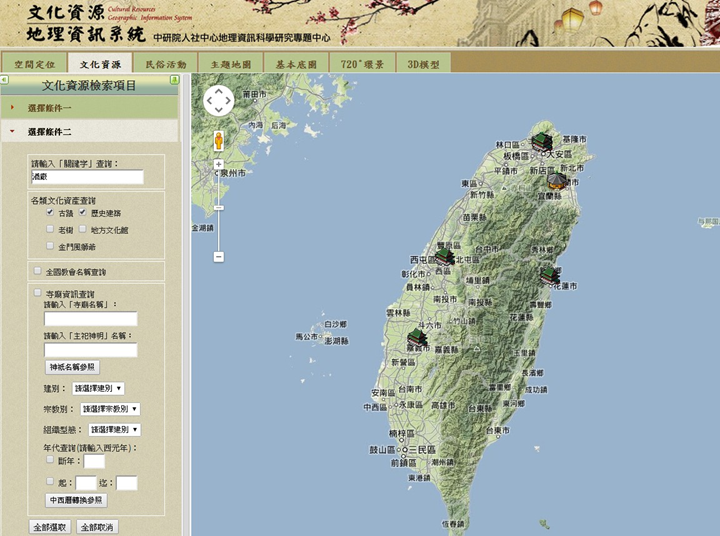Screen dimensions: 720x536
Task: Open the heritage marker near 花蓮市
Action: click(548, 274)
